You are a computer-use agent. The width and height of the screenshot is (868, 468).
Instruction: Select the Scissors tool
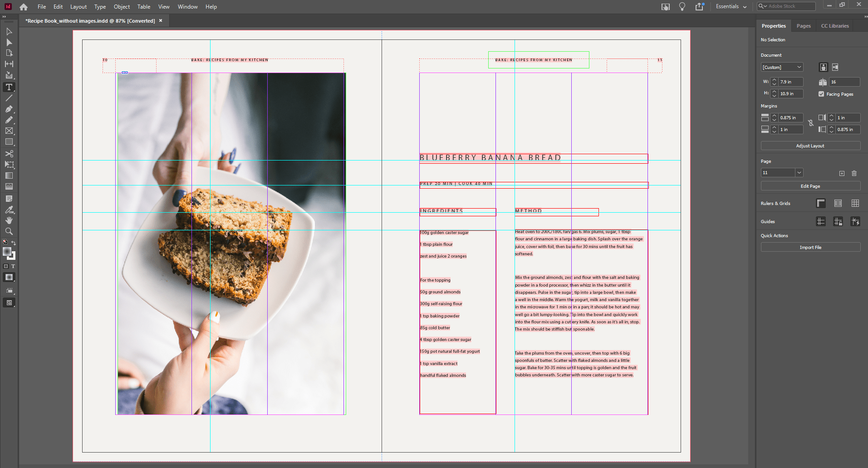[x=9, y=153]
